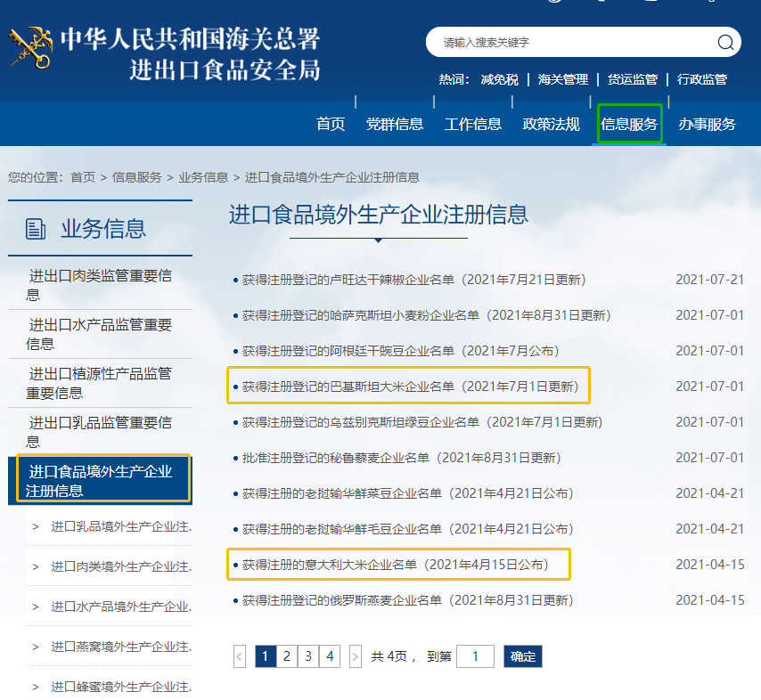Open the 政策法规 navigation menu
761x700 pixels.
click(x=551, y=124)
